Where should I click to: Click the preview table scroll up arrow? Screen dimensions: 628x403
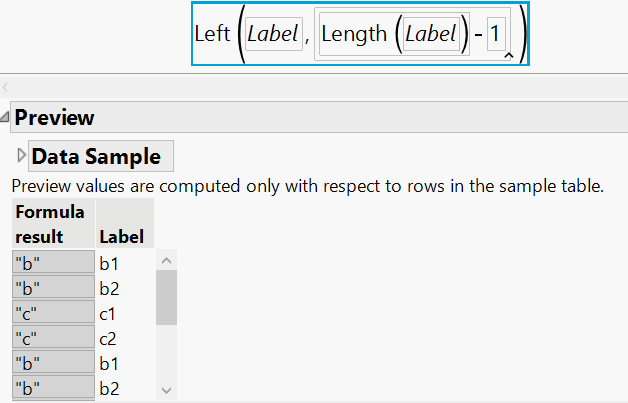tap(167, 262)
